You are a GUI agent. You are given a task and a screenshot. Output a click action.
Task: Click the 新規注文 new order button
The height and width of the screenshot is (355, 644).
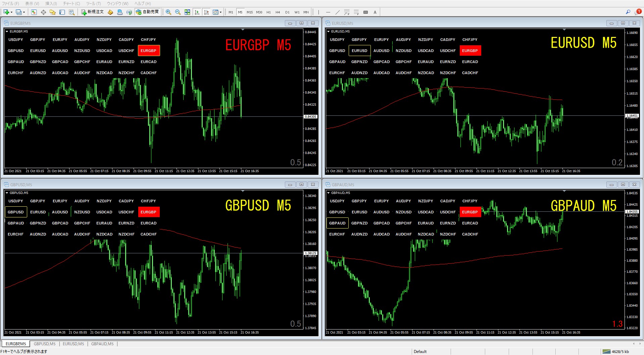pos(92,12)
